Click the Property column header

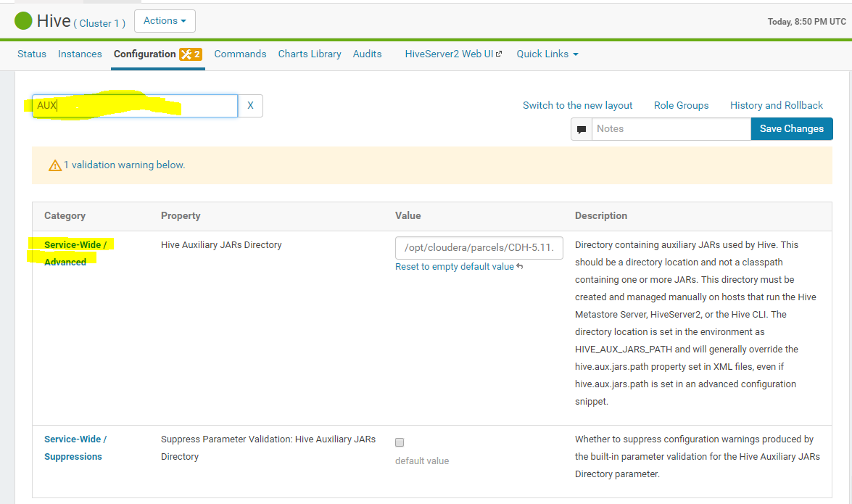(181, 216)
